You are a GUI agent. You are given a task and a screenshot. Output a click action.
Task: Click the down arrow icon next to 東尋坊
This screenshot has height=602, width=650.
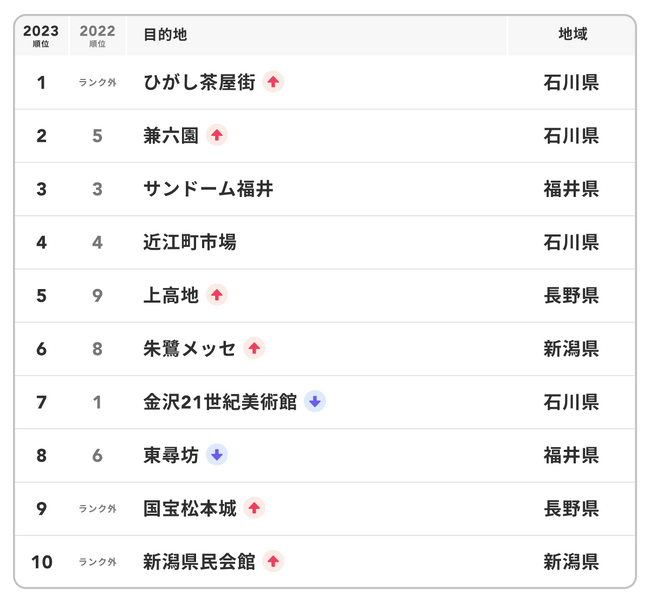(x=217, y=455)
